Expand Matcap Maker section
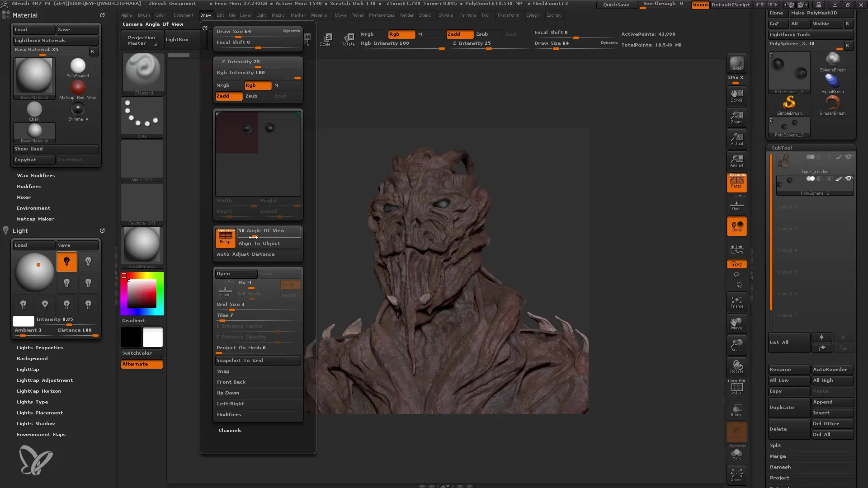Viewport: 868px width, 488px height. [35, 219]
